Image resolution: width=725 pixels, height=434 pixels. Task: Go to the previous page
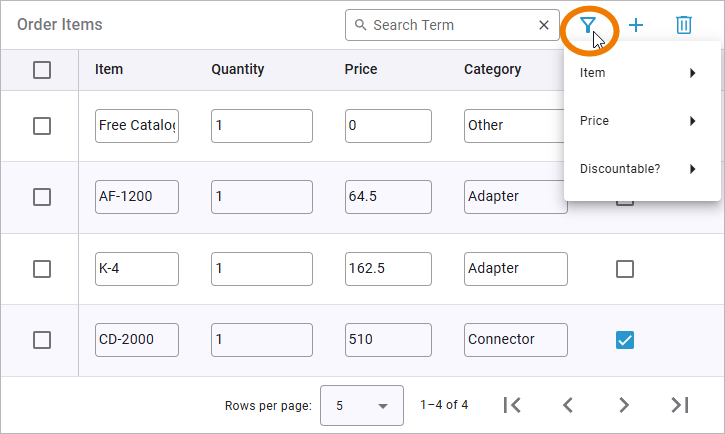tap(568, 405)
